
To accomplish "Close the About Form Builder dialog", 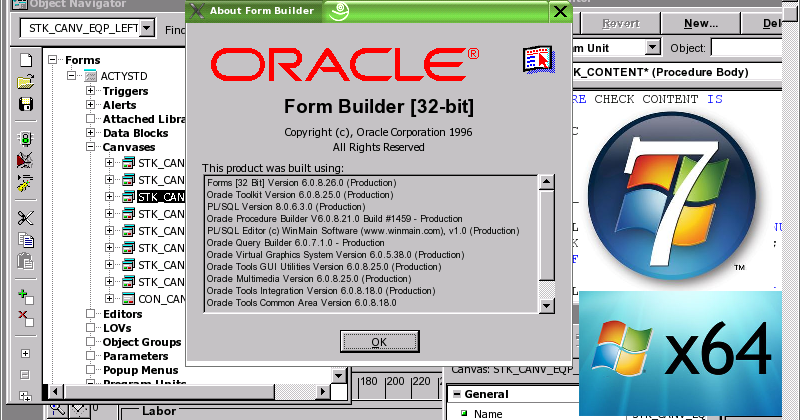I will click(x=560, y=12).
